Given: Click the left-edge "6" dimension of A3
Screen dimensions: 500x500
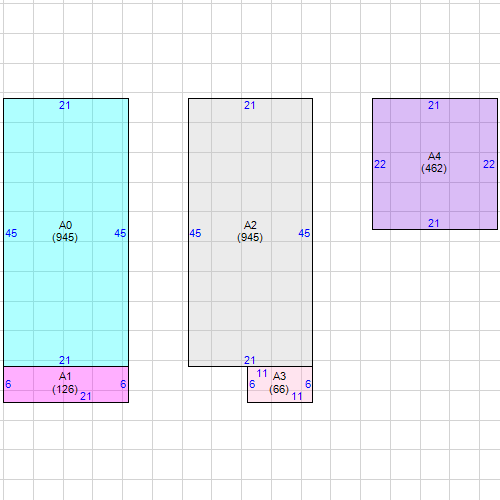Looking at the screenshot, I should tap(252, 384).
